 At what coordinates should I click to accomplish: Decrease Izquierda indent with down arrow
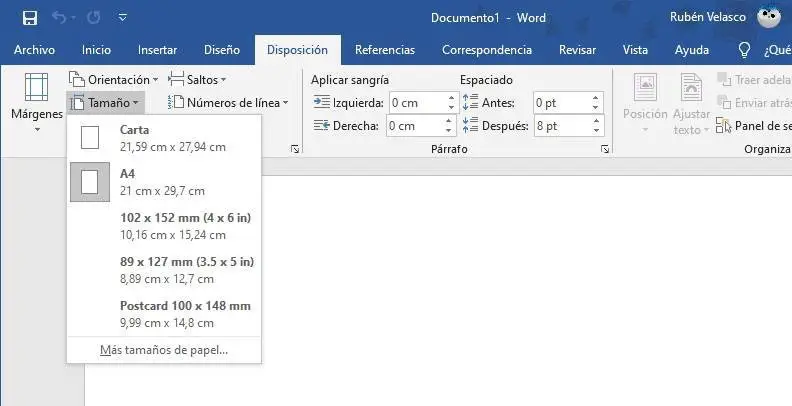452,108
